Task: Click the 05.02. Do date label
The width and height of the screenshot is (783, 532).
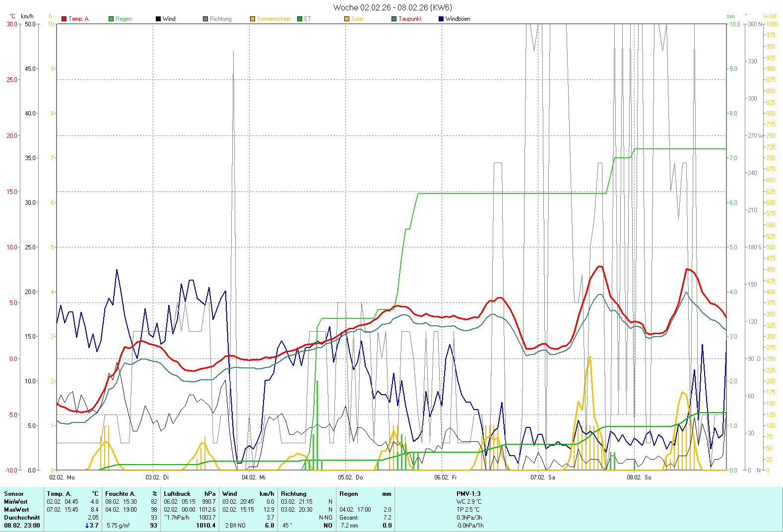Action: (x=350, y=477)
